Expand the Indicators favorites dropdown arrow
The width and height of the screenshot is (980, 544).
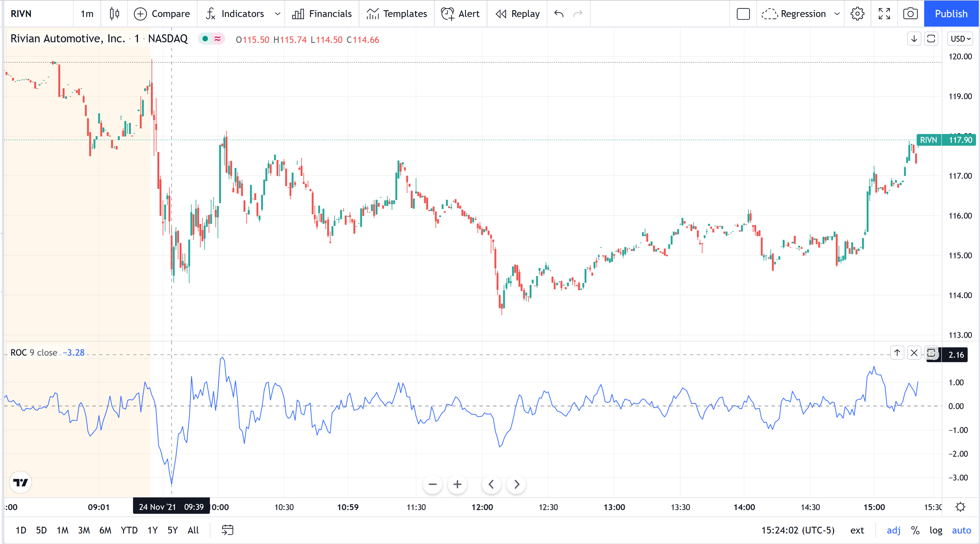pos(277,14)
